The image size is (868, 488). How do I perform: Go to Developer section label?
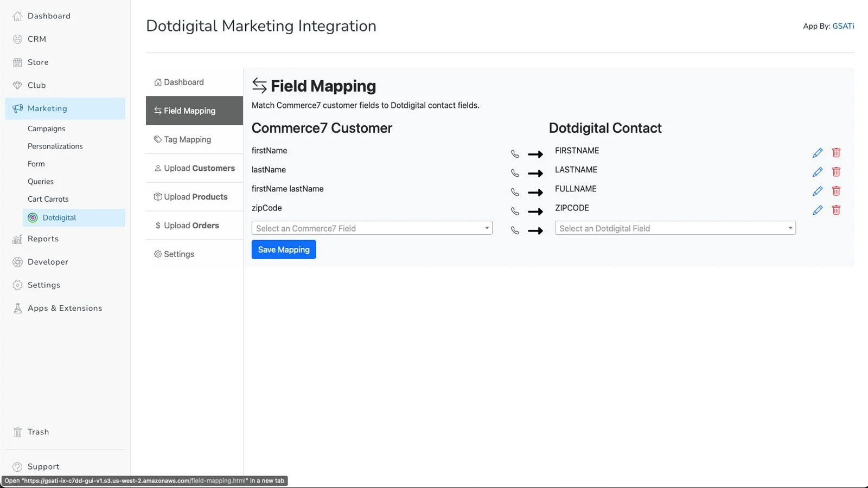(x=48, y=262)
